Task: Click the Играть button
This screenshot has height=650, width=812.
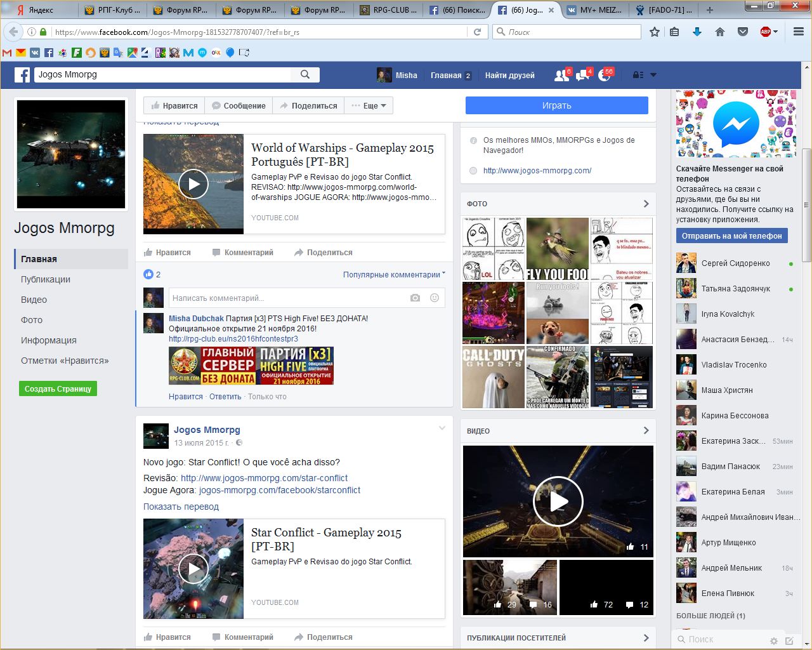Action: click(x=557, y=105)
